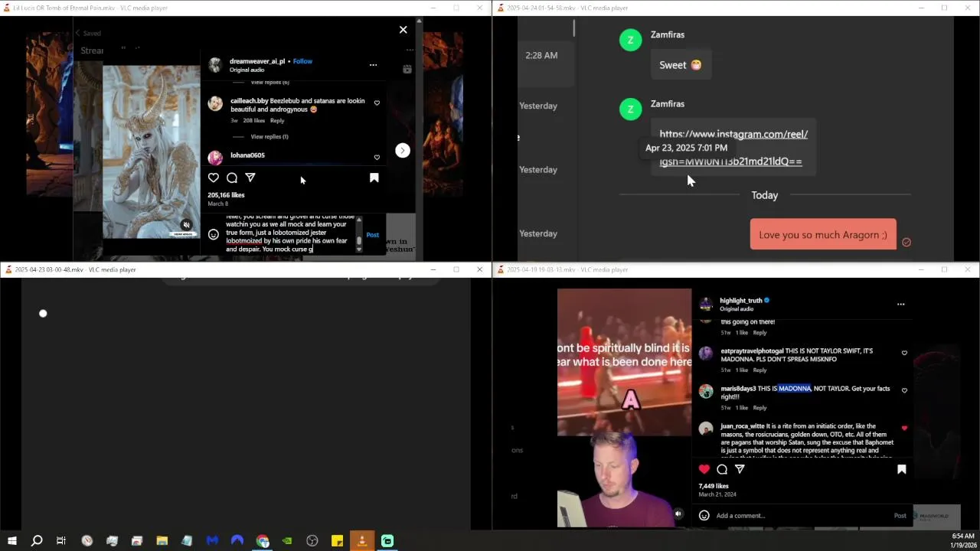Unlike the highlight_truth post
The width and height of the screenshot is (980, 551).
point(704,469)
